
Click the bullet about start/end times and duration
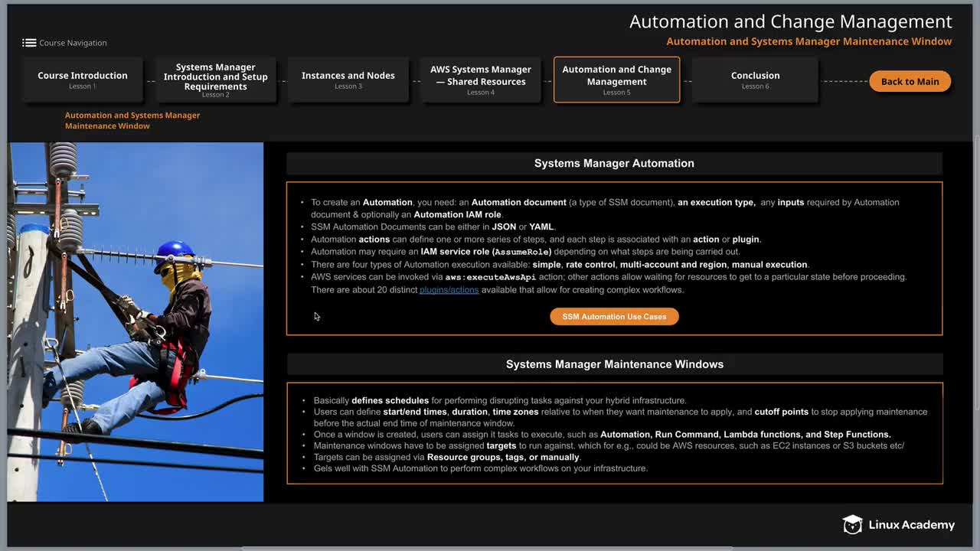(x=620, y=417)
